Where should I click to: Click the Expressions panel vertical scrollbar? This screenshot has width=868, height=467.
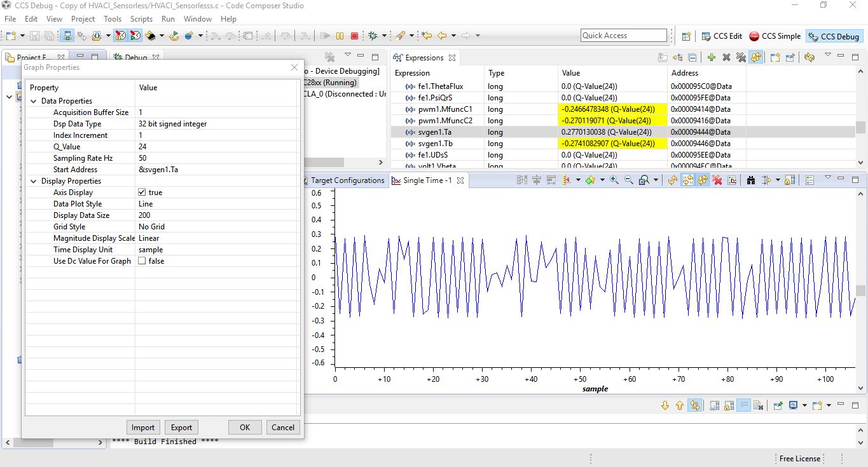[860, 127]
